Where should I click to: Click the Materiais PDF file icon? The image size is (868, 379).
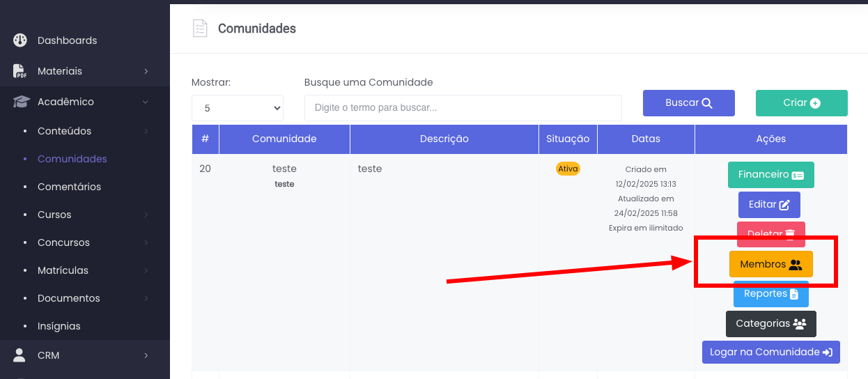pyautogui.click(x=20, y=71)
